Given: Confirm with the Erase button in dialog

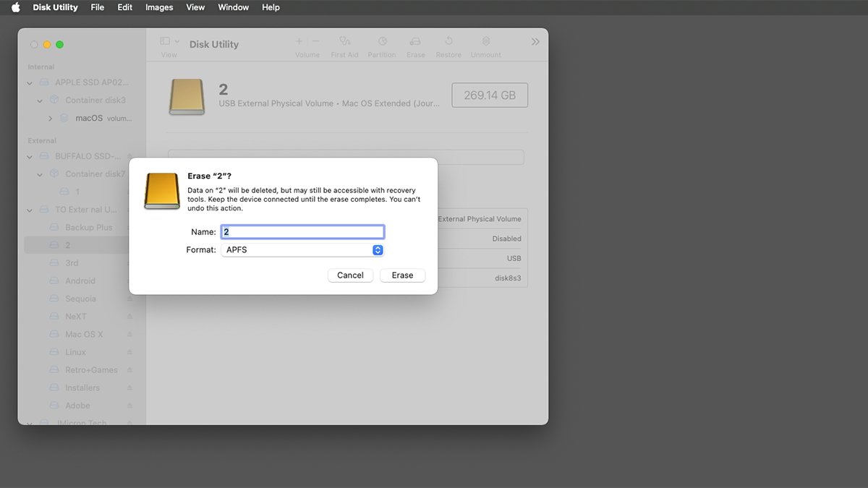Looking at the screenshot, I should pos(403,275).
